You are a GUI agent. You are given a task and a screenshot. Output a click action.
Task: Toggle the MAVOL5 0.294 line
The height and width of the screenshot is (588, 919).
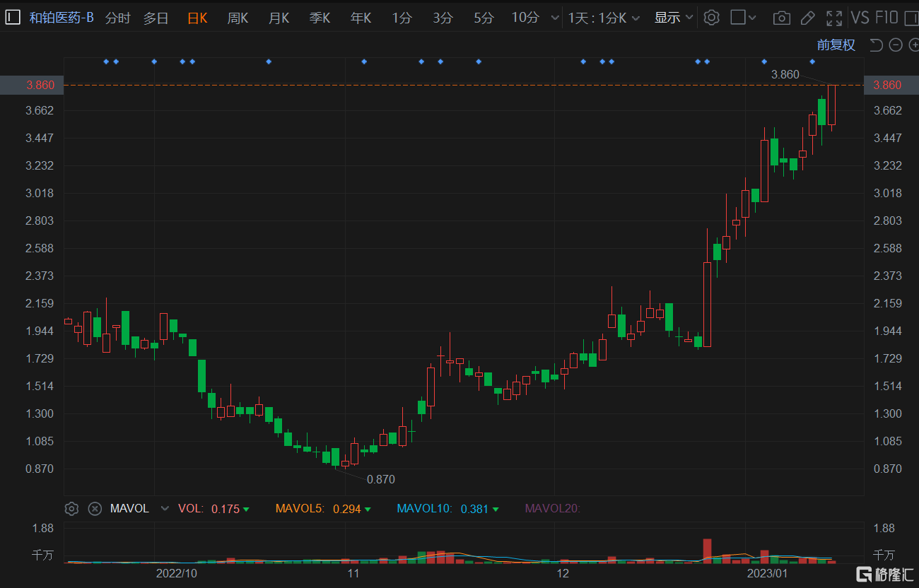322,508
